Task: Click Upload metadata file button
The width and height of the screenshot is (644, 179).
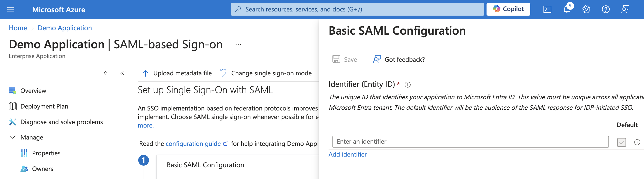Action: 177,73
